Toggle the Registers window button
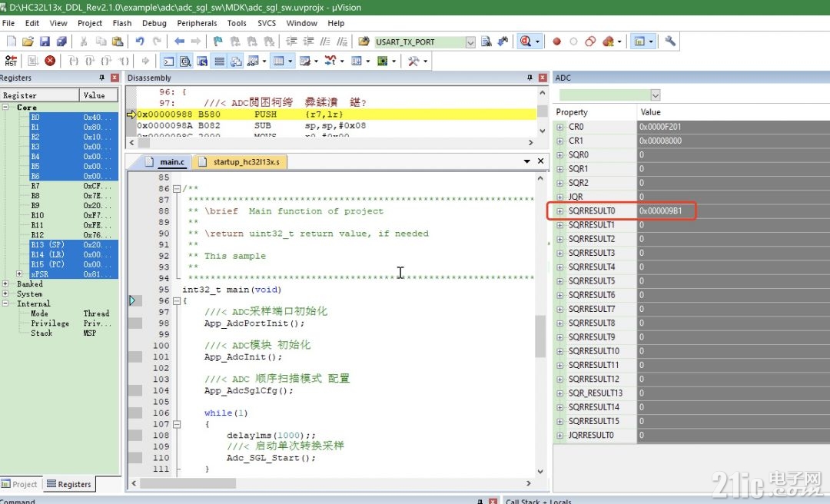The width and height of the screenshot is (830, 504). 219,61
